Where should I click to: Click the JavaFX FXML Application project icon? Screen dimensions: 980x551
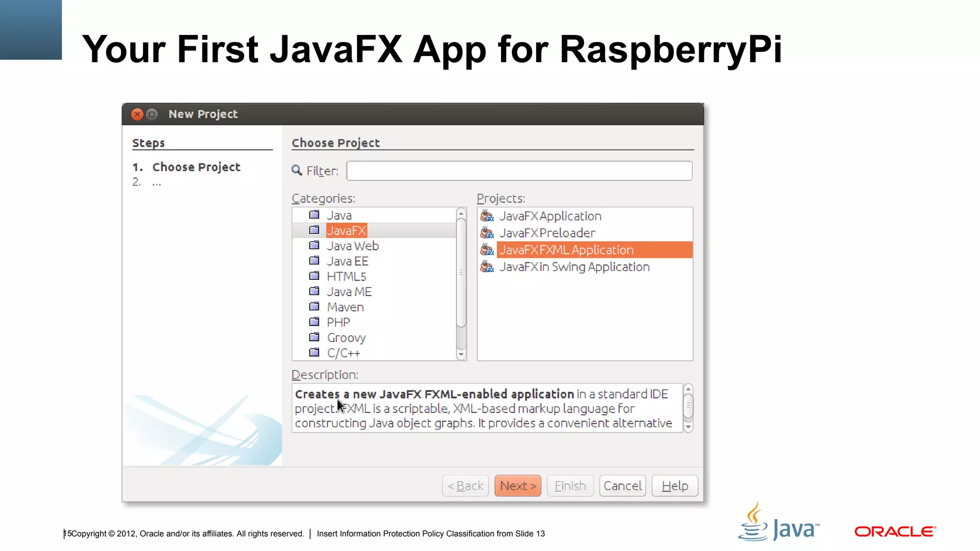(487, 250)
